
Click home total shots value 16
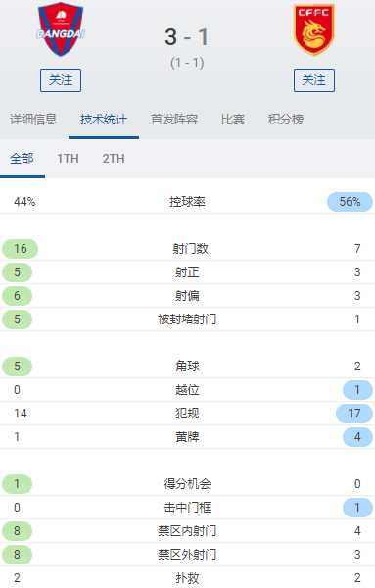pyautogui.click(x=21, y=249)
